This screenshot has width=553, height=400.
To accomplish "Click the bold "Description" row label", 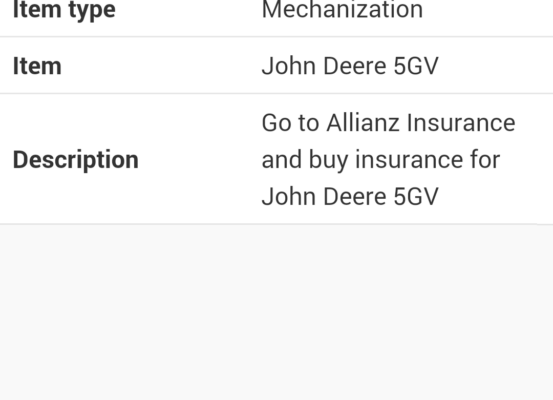I will 75,159.
